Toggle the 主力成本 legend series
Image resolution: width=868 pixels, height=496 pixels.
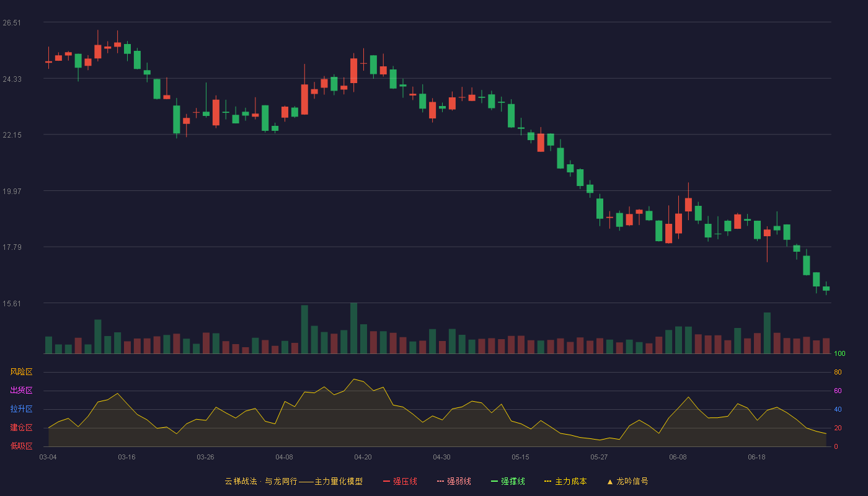[565, 481]
